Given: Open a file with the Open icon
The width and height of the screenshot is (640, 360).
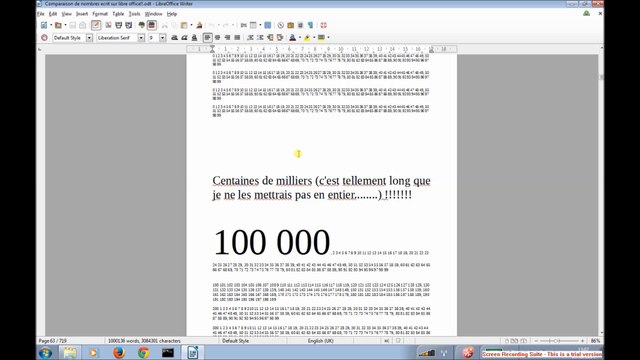Looking at the screenshot, I should point(58,25).
